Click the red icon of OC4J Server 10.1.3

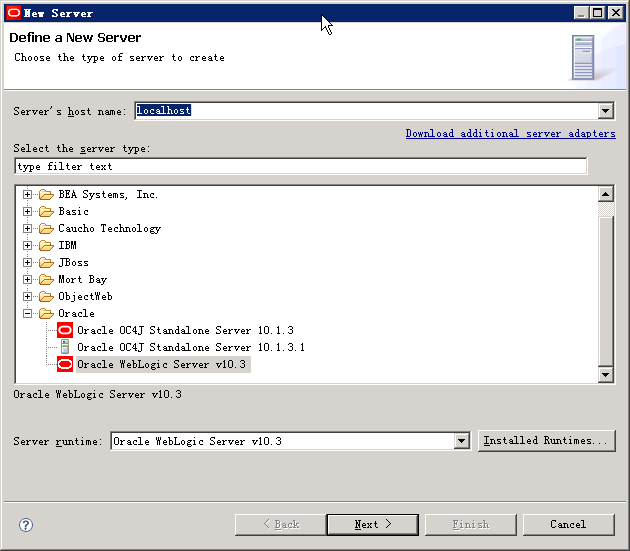65,330
